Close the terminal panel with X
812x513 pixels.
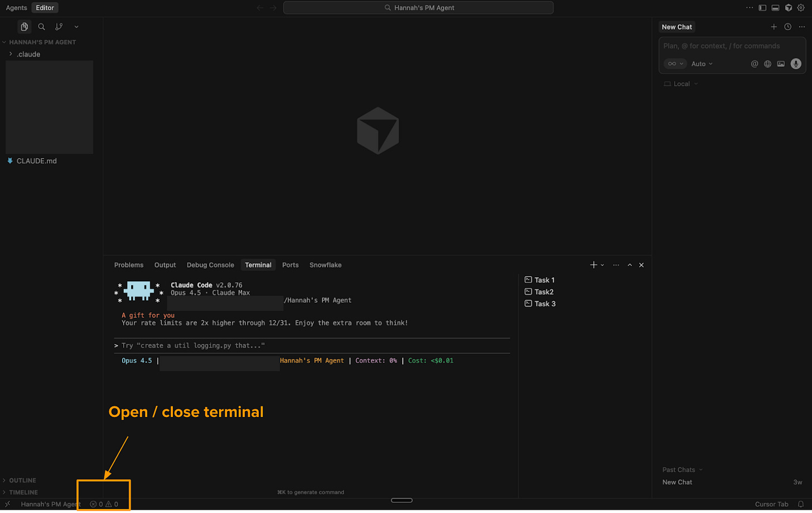point(641,265)
